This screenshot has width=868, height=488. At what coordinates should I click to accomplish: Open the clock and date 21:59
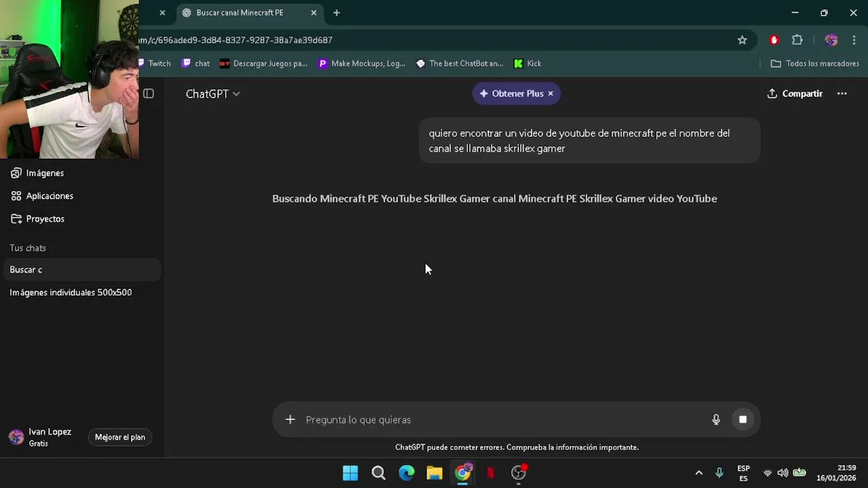point(837,473)
